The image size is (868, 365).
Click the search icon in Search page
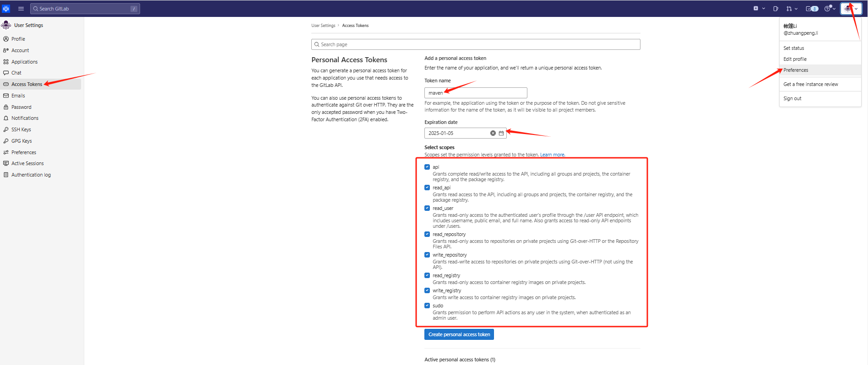(317, 44)
